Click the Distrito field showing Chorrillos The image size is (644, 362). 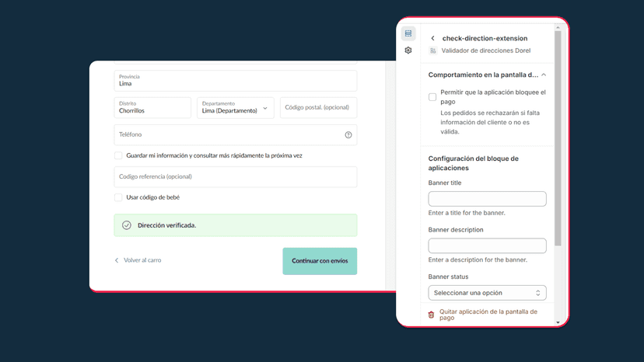(x=152, y=107)
